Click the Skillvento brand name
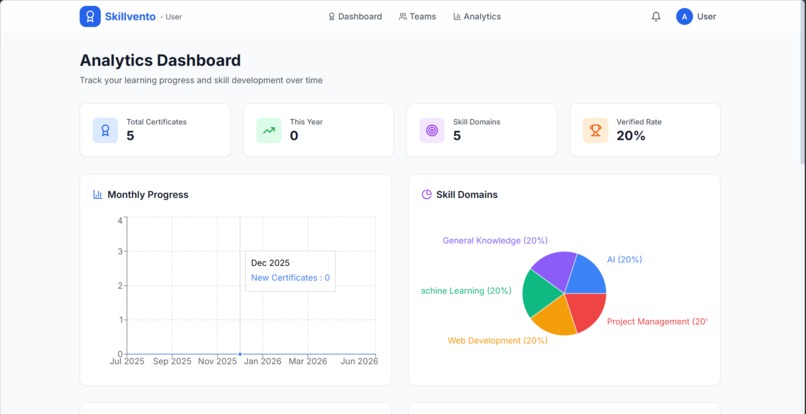 [x=130, y=16]
